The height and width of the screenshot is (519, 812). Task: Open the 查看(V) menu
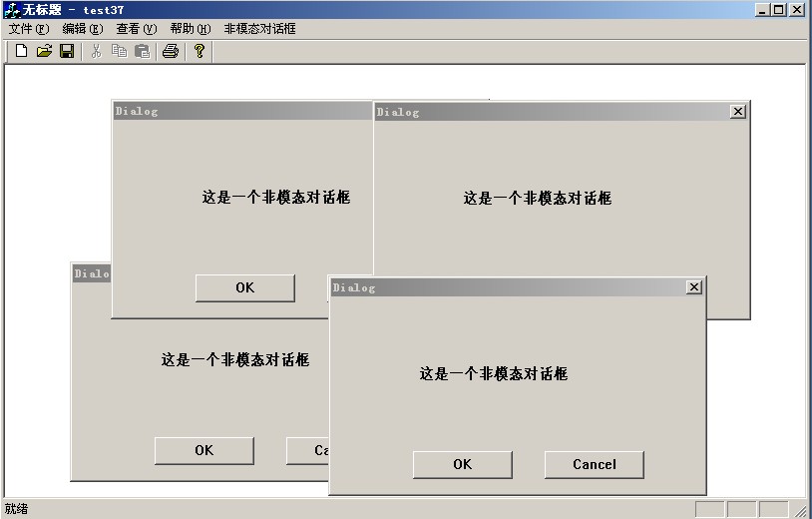[137, 29]
